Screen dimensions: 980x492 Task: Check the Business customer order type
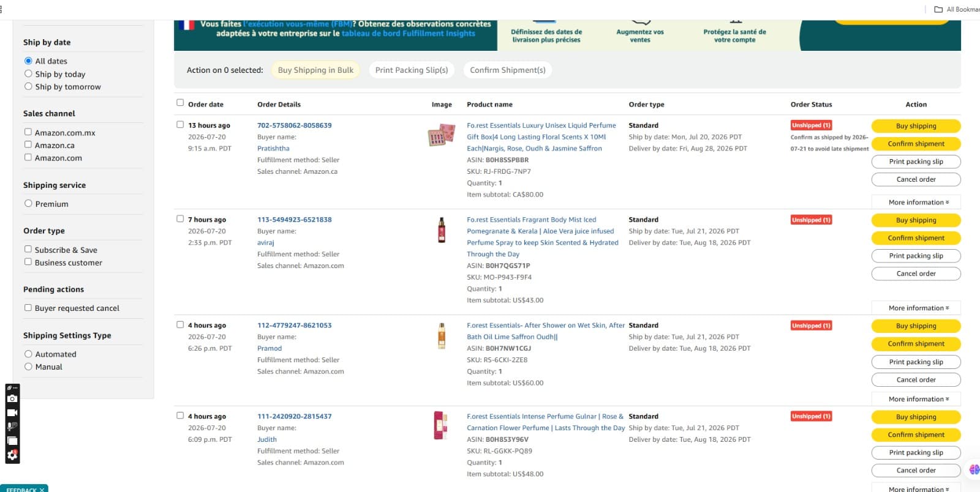(x=28, y=263)
